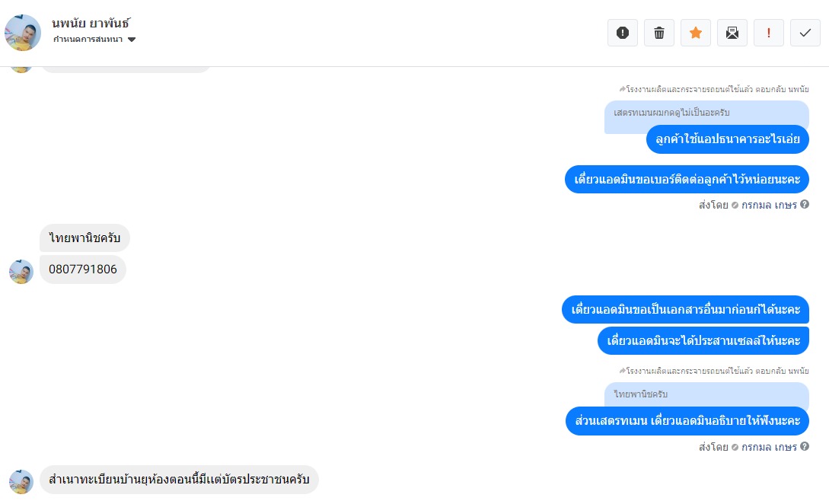Expand the กำหนดการสนทนา dropdown arrow

click(x=132, y=40)
